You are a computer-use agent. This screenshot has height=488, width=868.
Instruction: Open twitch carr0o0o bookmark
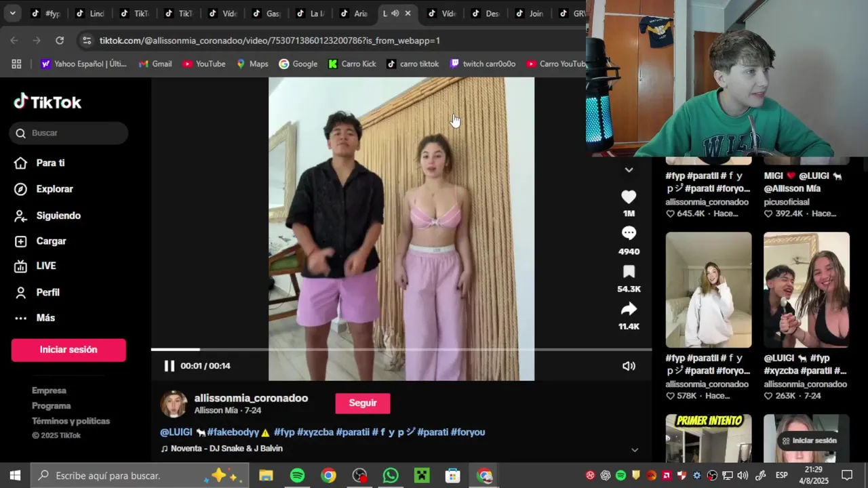pyautogui.click(x=484, y=64)
